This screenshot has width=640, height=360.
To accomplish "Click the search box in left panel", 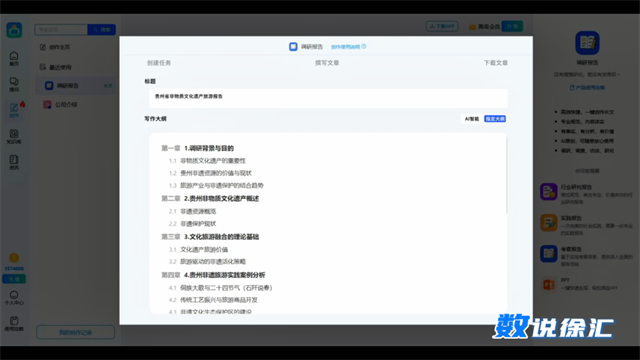I will 61,29.
